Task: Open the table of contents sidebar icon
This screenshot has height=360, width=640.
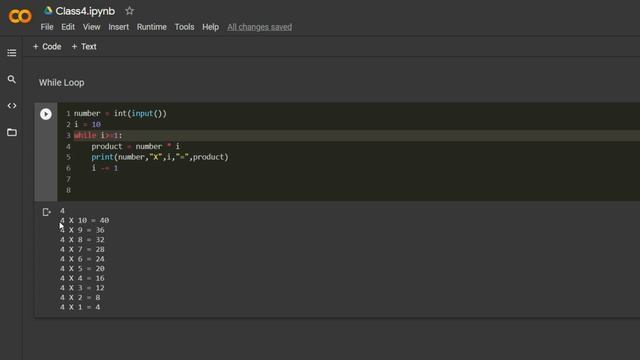Action: (11, 53)
